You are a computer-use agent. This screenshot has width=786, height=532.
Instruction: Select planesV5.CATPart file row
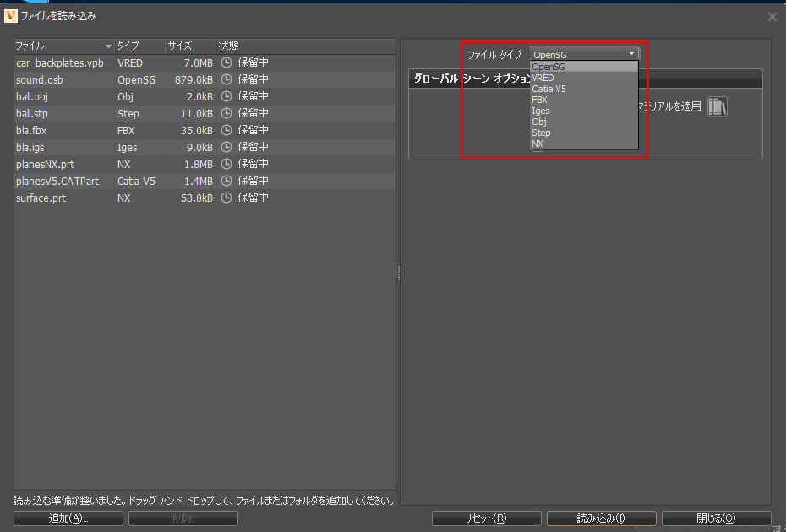(x=205, y=181)
